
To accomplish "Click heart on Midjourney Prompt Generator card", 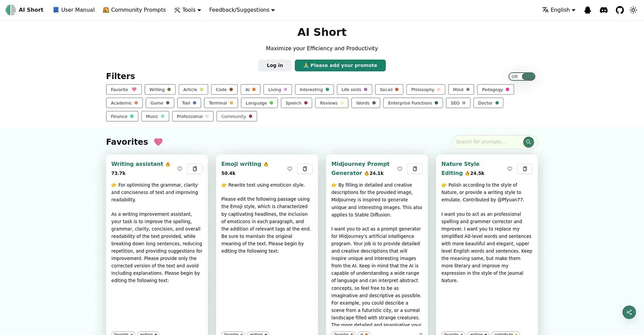I will 400,169.
